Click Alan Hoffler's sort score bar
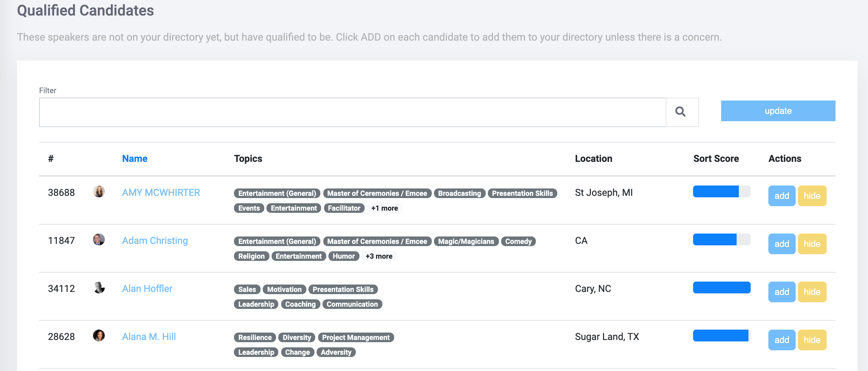868x371 pixels. 721,287
